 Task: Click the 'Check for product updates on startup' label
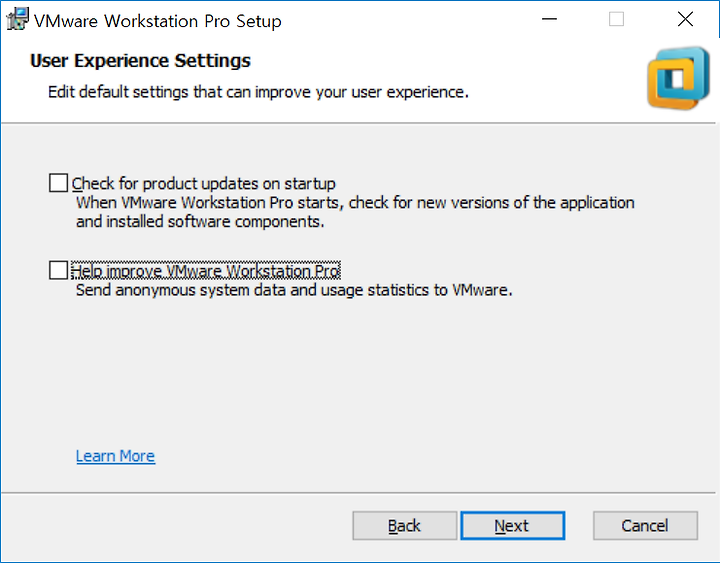(203, 184)
